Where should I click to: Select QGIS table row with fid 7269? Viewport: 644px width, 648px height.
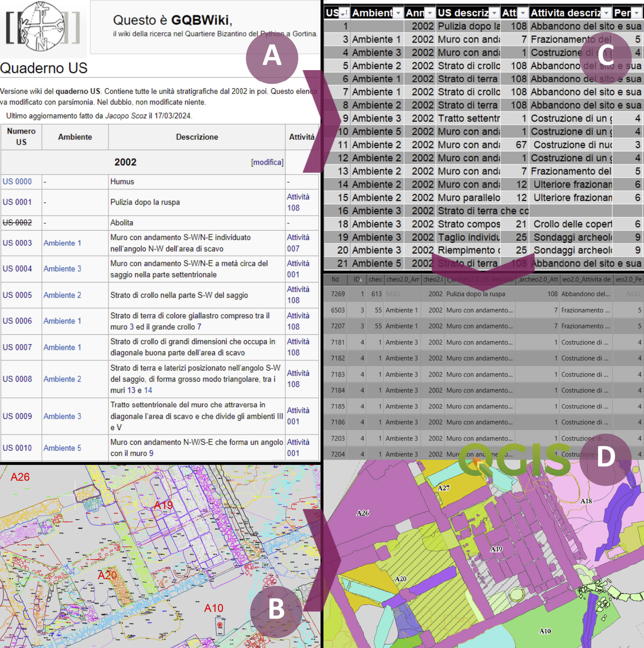(x=338, y=294)
